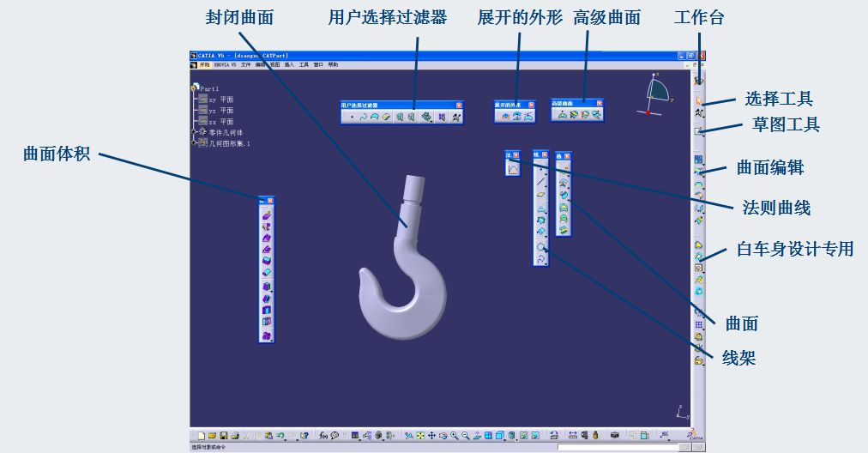The width and height of the screenshot is (868, 453).
Task: Click the workbench icon at top of right toolbar
Action: tap(699, 81)
